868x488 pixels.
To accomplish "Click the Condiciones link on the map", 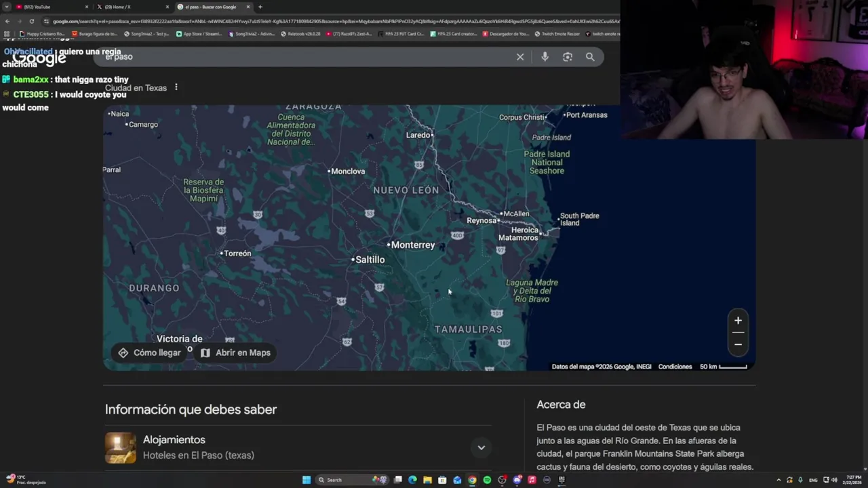I will 675,367.
